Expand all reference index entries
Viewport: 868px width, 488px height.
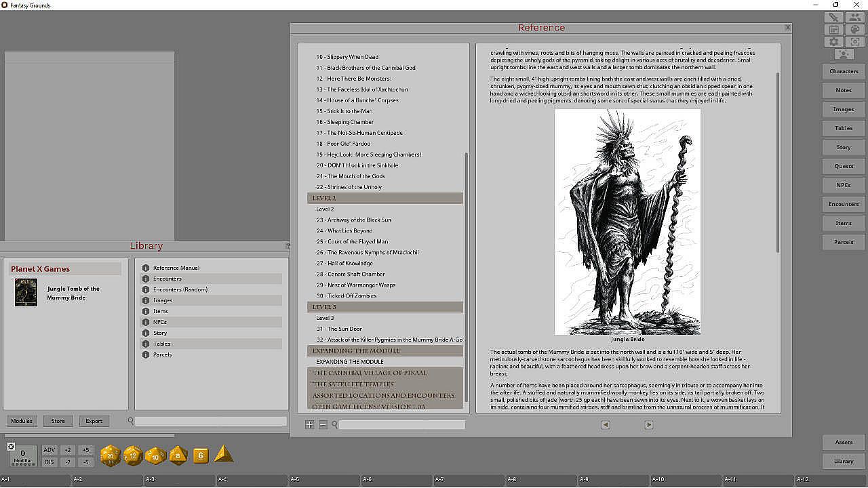point(309,425)
